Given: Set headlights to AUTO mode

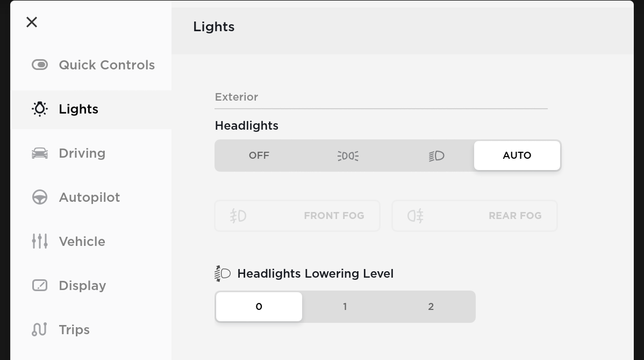Looking at the screenshot, I should [517, 156].
